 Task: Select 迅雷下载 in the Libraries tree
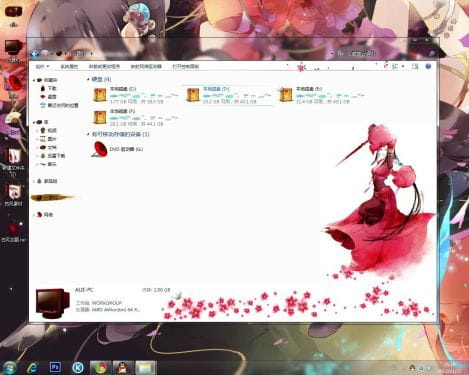pyautogui.click(x=52, y=156)
